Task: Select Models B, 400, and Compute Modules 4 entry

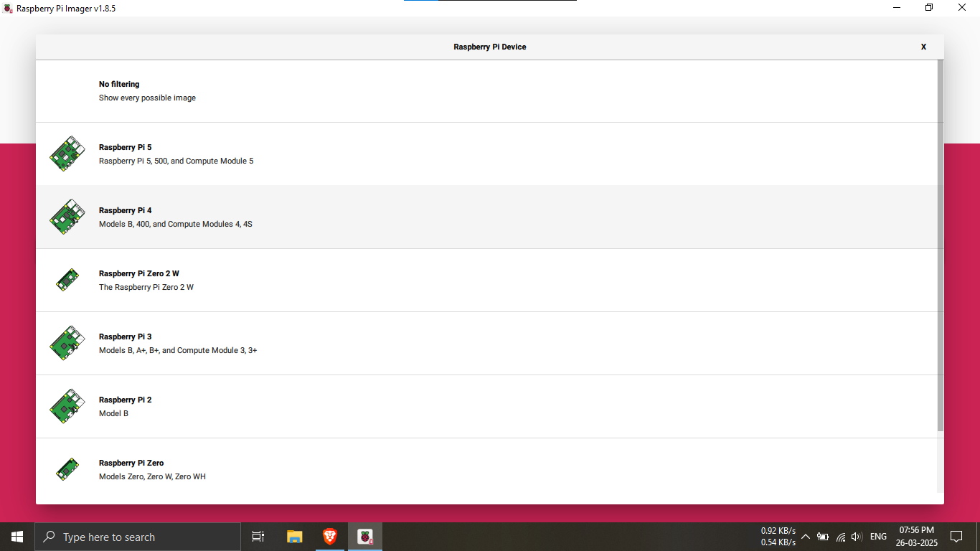Action: pyautogui.click(x=175, y=224)
